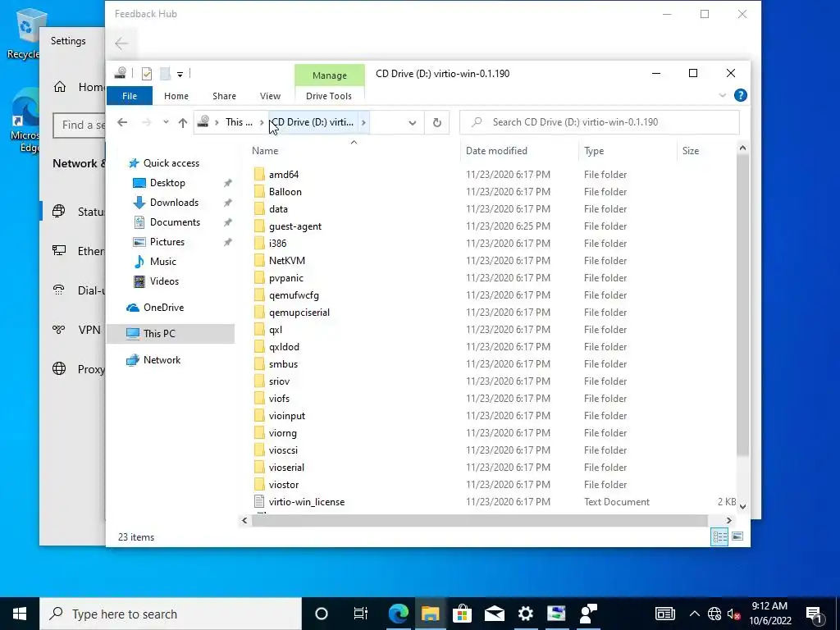Select the guest-agent folder icon
The image size is (840, 630).
(x=259, y=226)
